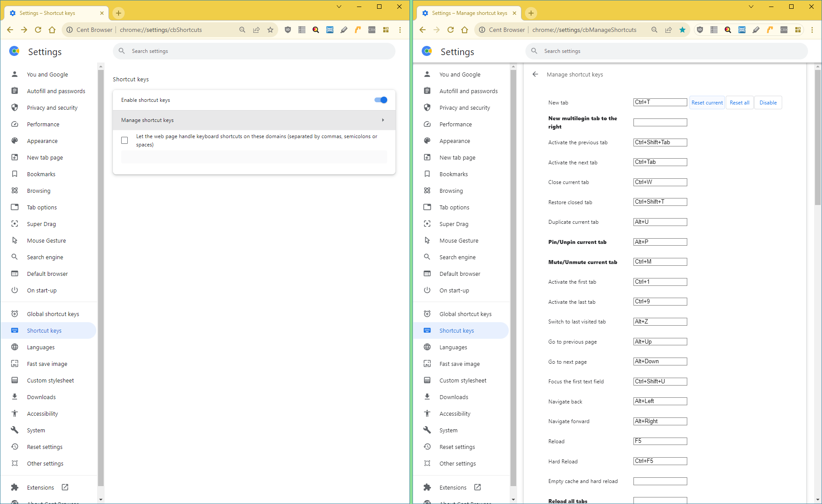The width and height of the screenshot is (822, 504).
Task: Open Reset settings in right window sidebar
Action: 457,447
